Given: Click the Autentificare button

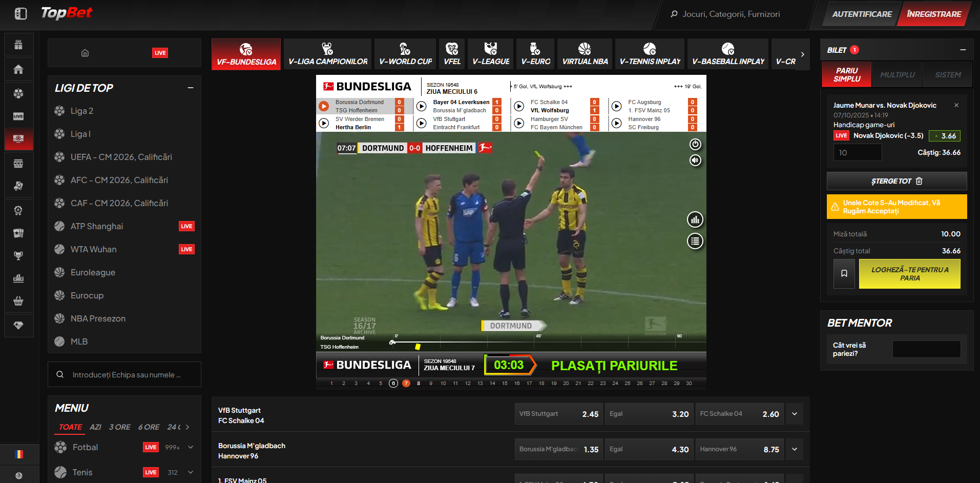Looking at the screenshot, I should (862, 14).
